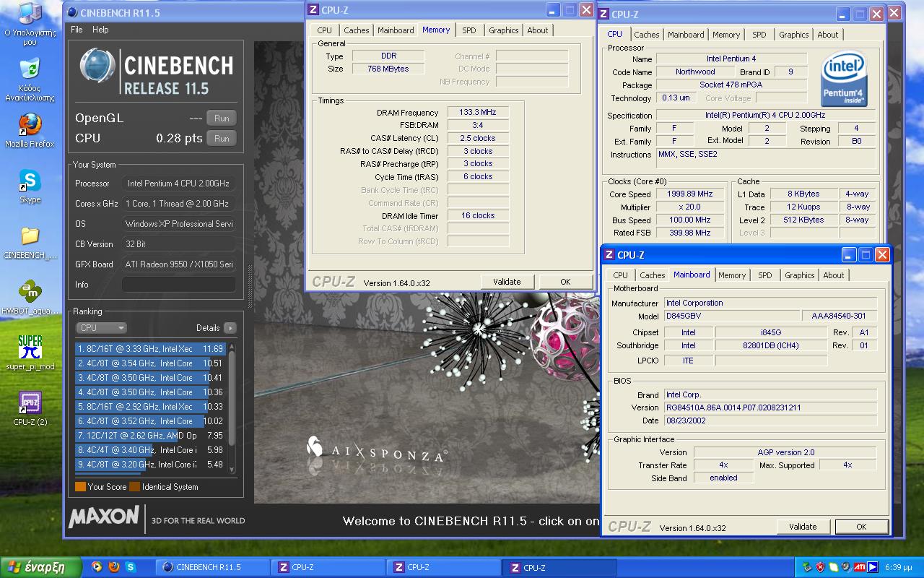Open the CPU ranking type dropdown
This screenshot has height=578, width=924.
coord(101,328)
